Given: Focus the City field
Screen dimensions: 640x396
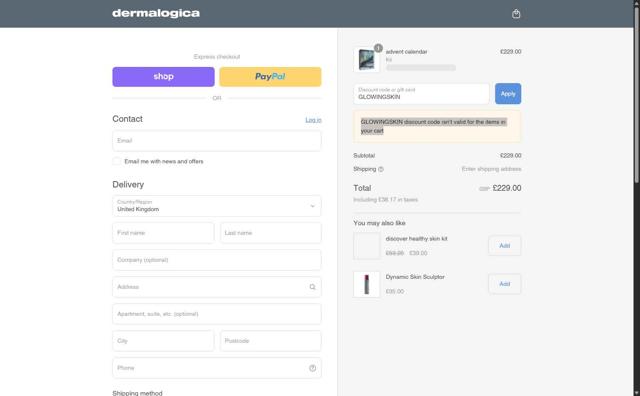Looking at the screenshot, I should tap(163, 341).
